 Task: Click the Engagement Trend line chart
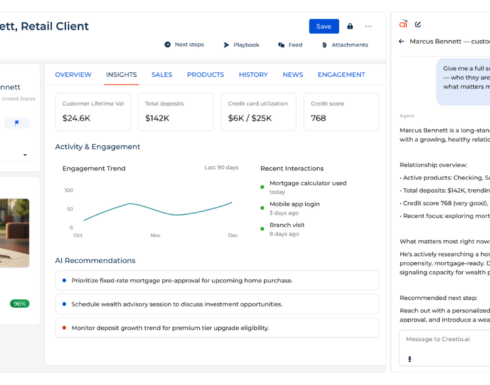pyautogui.click(x=157, y=210)
